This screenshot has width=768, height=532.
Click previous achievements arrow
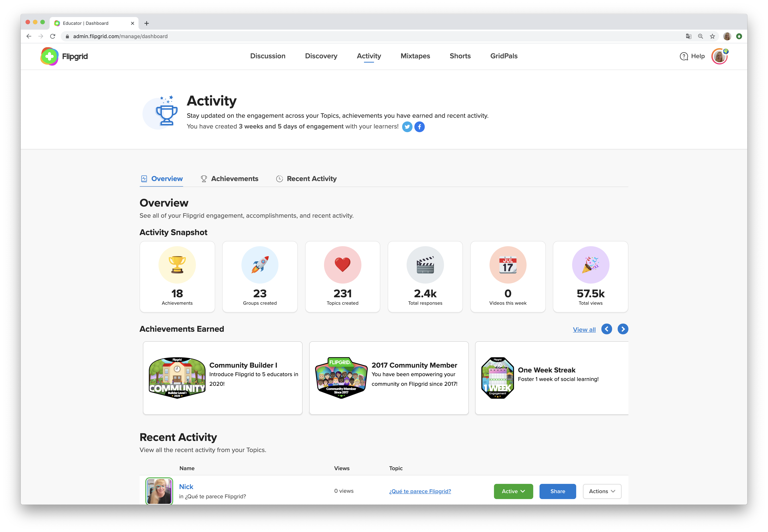606,329
